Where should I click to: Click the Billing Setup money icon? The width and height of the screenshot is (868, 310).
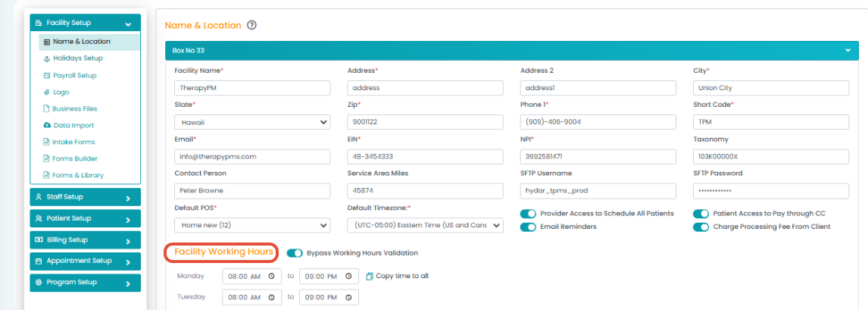coord(39,240)
